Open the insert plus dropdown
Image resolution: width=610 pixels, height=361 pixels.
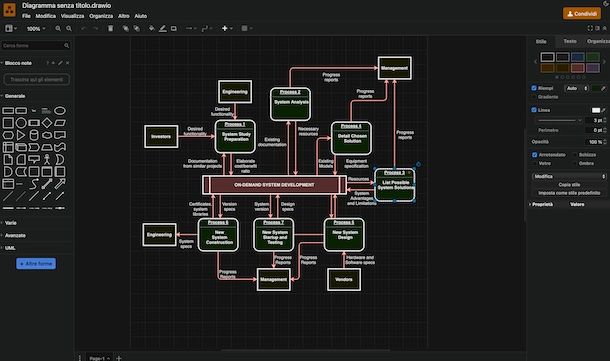(227, 28)
